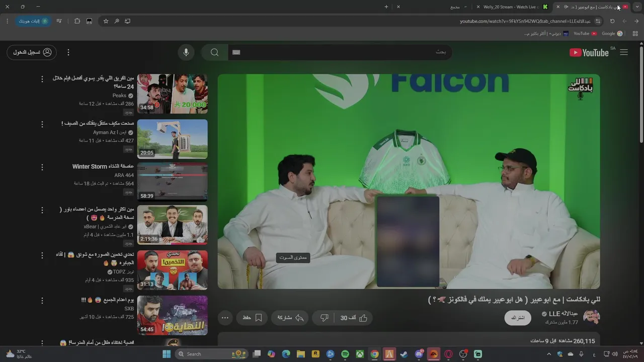The height and width of the screenshot is (362, 644).
Task: Open Windows Start menu
Action: pyautogui.click(x=167, y=354)
